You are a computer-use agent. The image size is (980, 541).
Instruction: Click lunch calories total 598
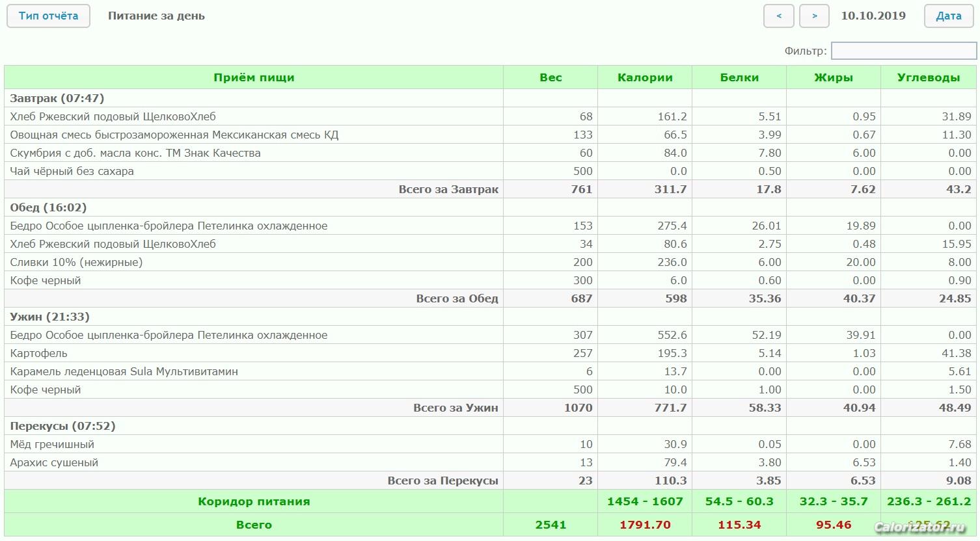pyautogui.click(x=675, y=298)
